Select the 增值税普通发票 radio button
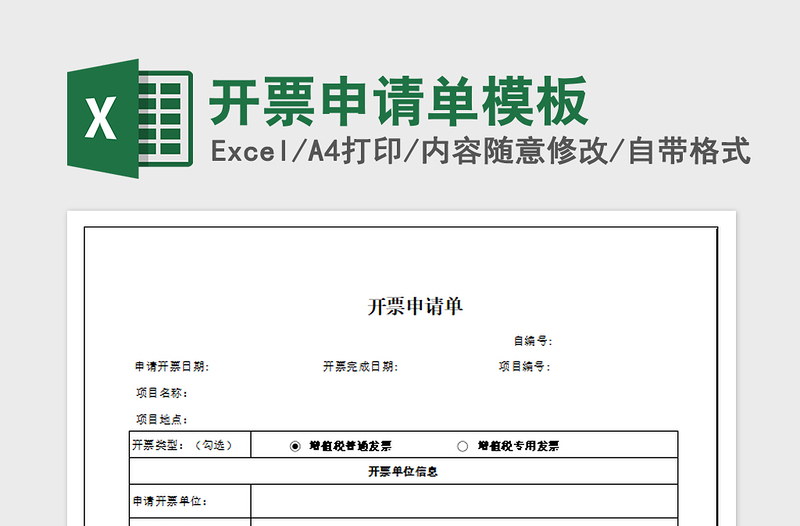The image size is (800, 526). click(x=295, y=446)
